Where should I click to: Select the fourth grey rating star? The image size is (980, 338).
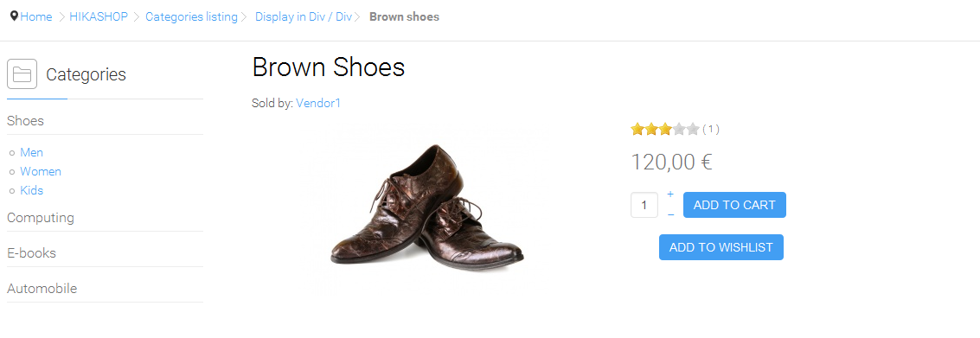tap(679, 130)
